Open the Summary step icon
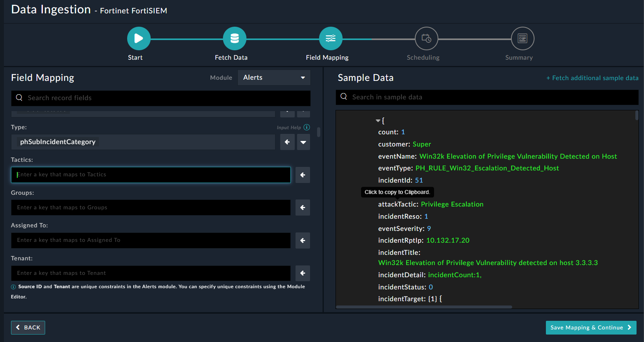 point(522,38)
